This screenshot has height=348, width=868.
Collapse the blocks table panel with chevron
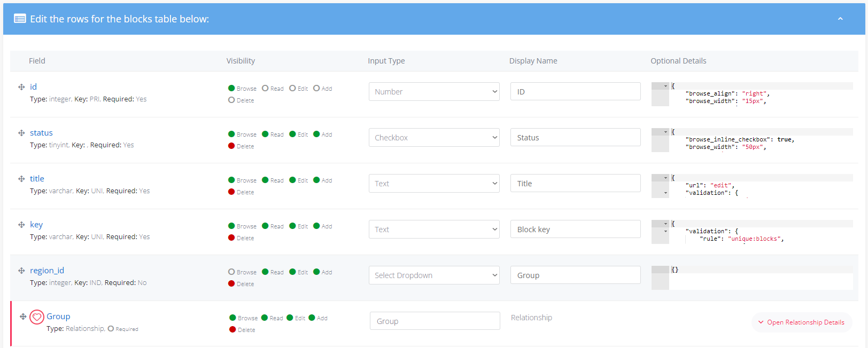(840, 19)
